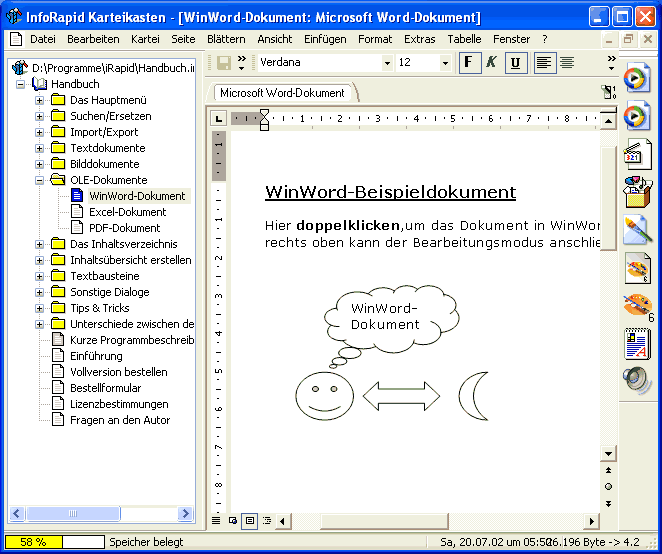Click the document icon in menu bar
Screen dimensions: 662x554
tap(16, 39)
